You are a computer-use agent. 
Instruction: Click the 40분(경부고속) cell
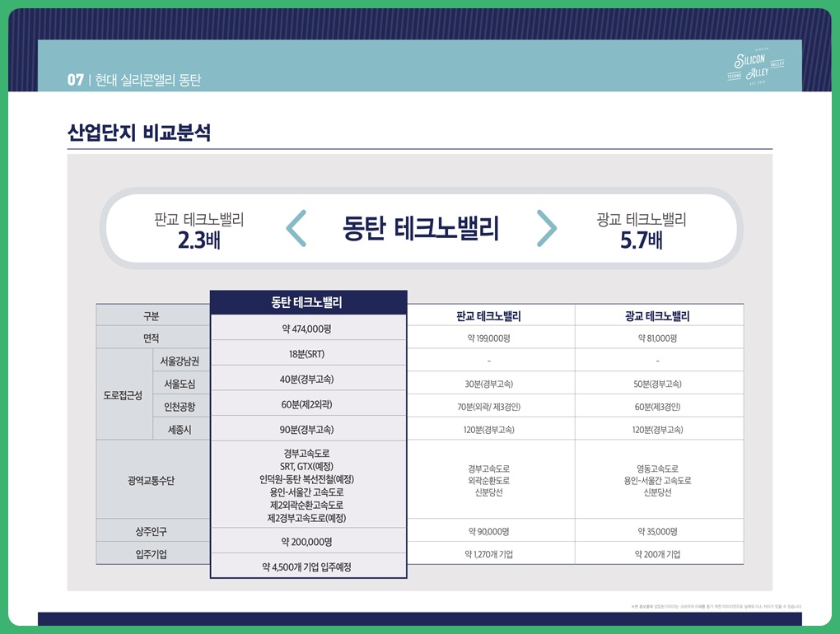307,379
